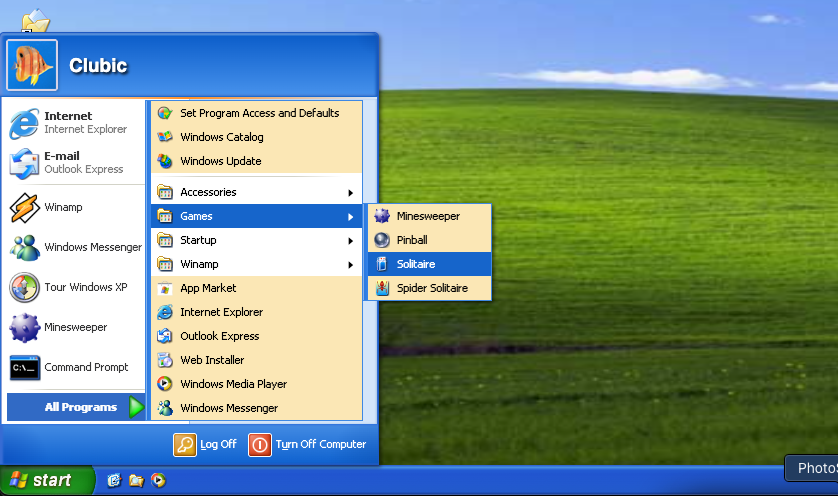Open App Market
Image resolution: width=838 pixels, height=496 pixels.
point(257,288)
